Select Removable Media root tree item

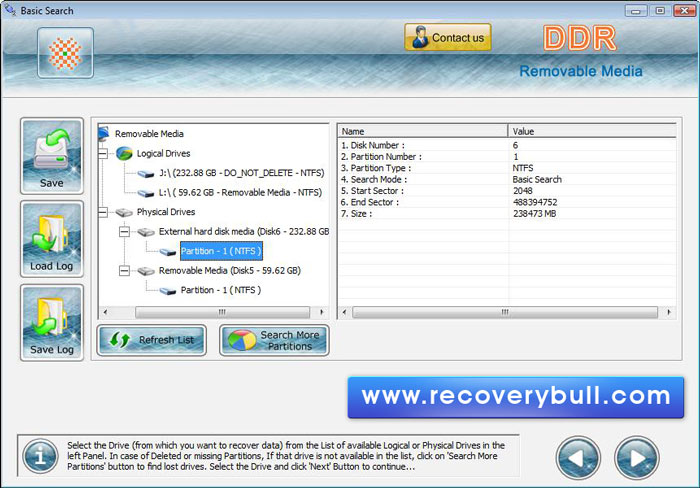coord(149,133)
